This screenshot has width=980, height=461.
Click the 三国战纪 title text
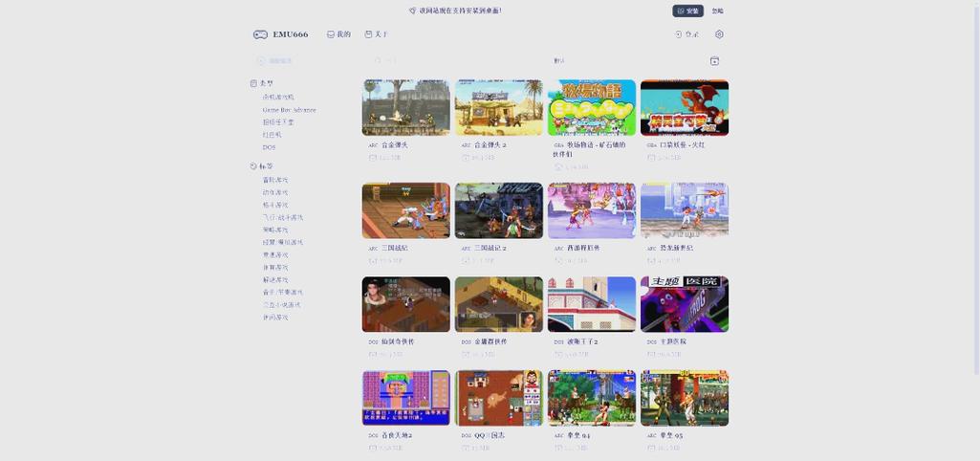point(394,249)
